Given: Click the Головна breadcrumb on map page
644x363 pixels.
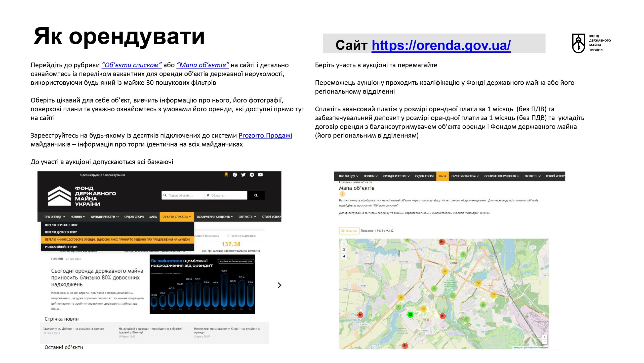Looking at the screenshot, I should [x=344, y=182].
